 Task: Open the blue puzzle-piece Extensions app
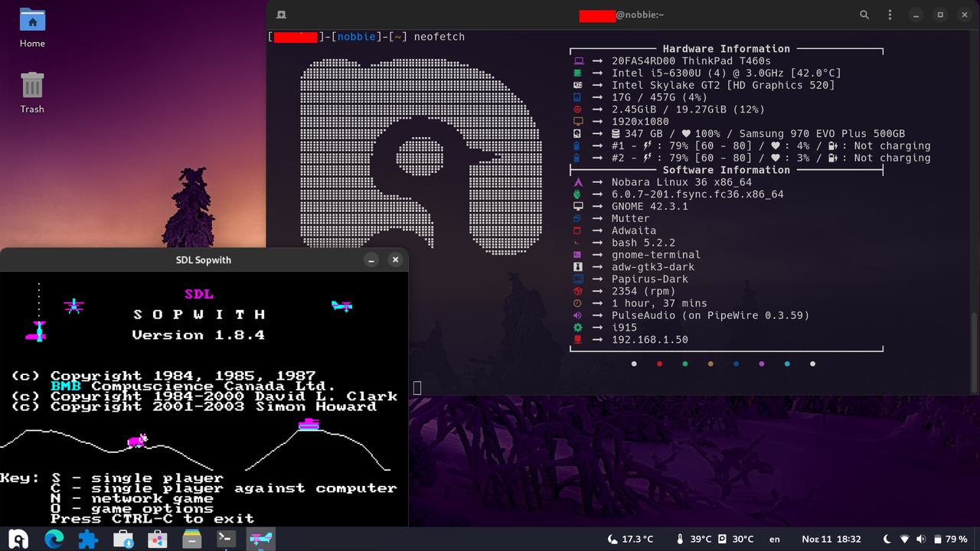pos(88,540)
